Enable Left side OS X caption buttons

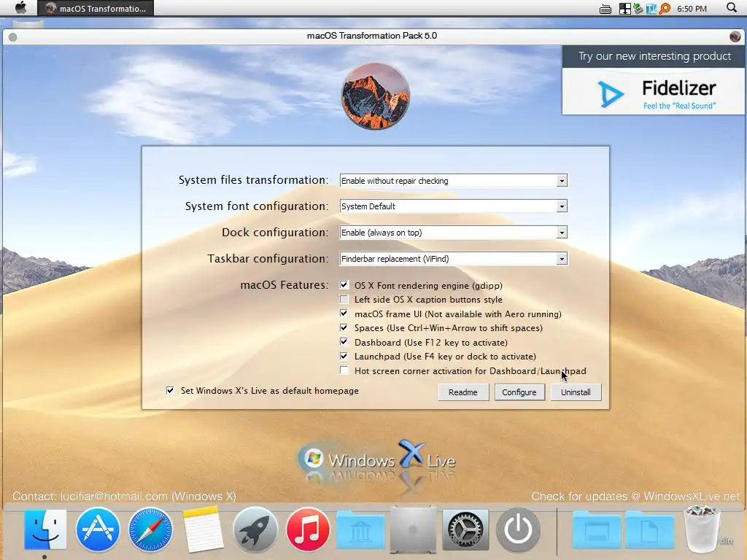[x=344, y=299]
